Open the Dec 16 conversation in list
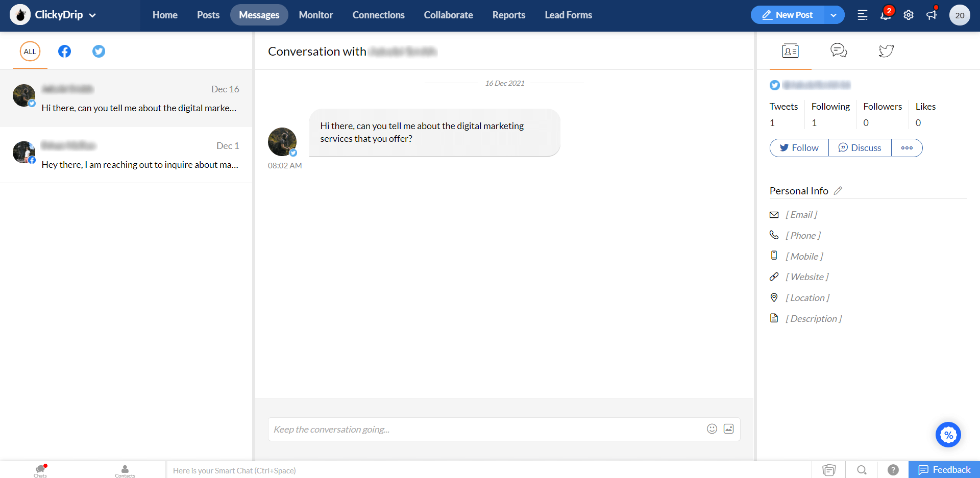 coord(126,98)
